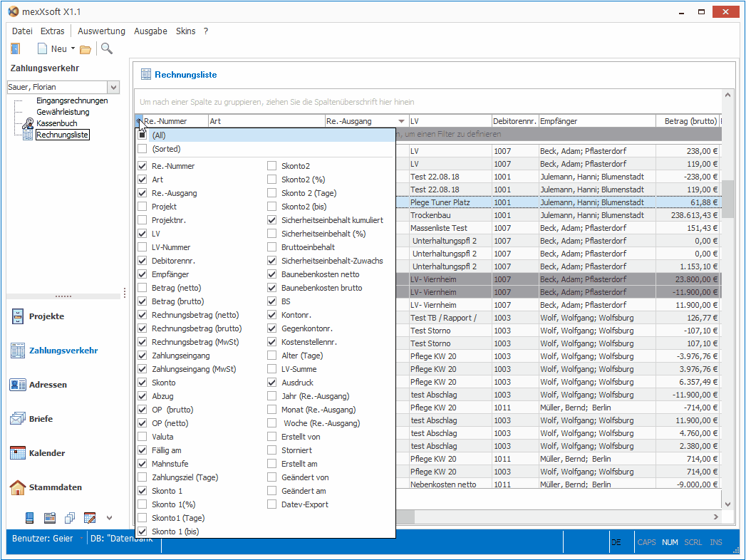Uncheck the Zahlungseingang (MwSt) column checkbox
This screenshot has width=746, height=560.
pyautogui.click(x=143, y=369)
